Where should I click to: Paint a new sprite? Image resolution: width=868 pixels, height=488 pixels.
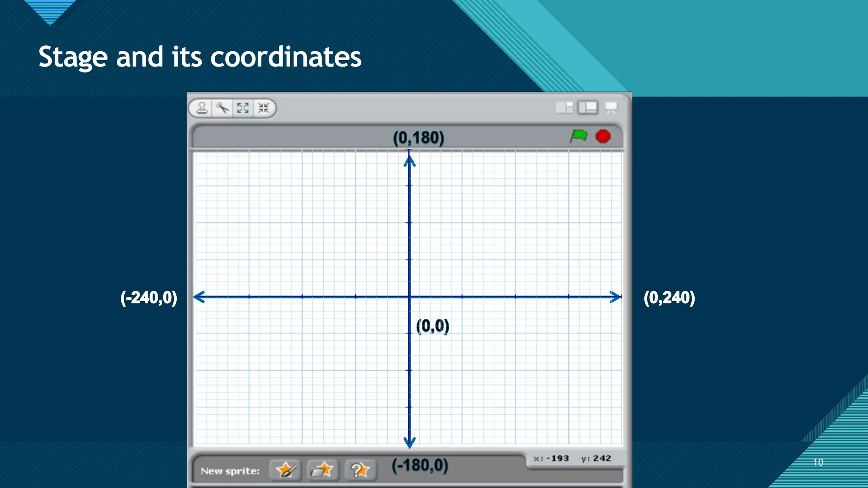pos(285,470)
